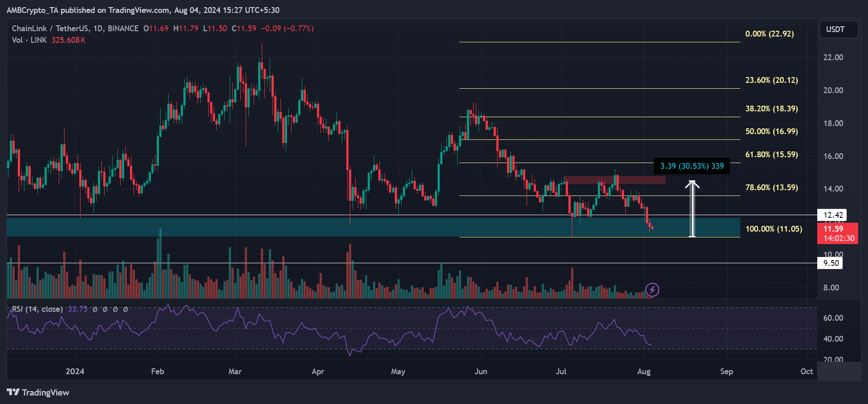This screenshot has height=404, width=868.
Task: Click the Feb label on time axis
Action: (158, 371)
